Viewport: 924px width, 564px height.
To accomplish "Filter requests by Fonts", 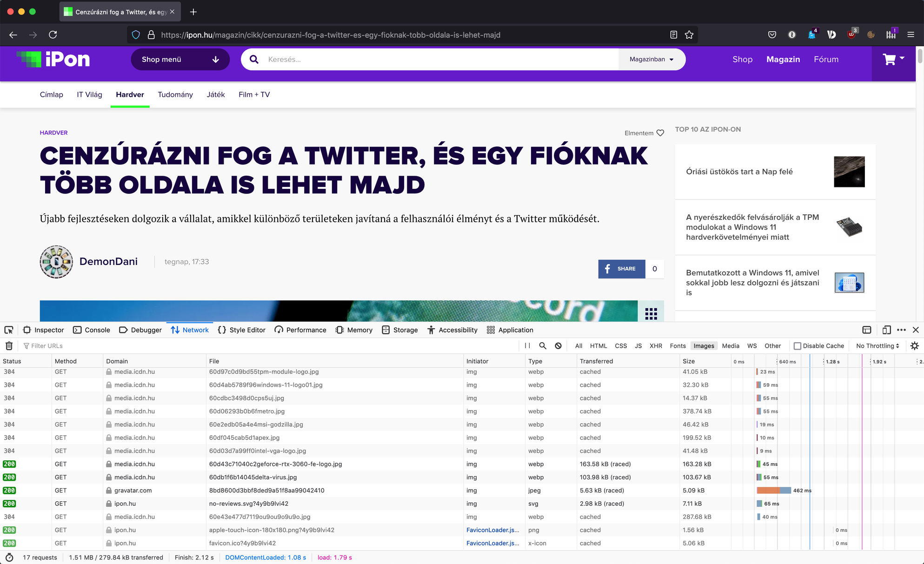I will (678, 346).
